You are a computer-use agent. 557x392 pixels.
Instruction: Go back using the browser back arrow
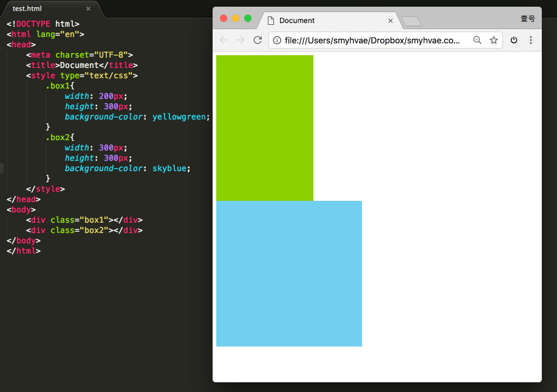(x=224, y=40)
